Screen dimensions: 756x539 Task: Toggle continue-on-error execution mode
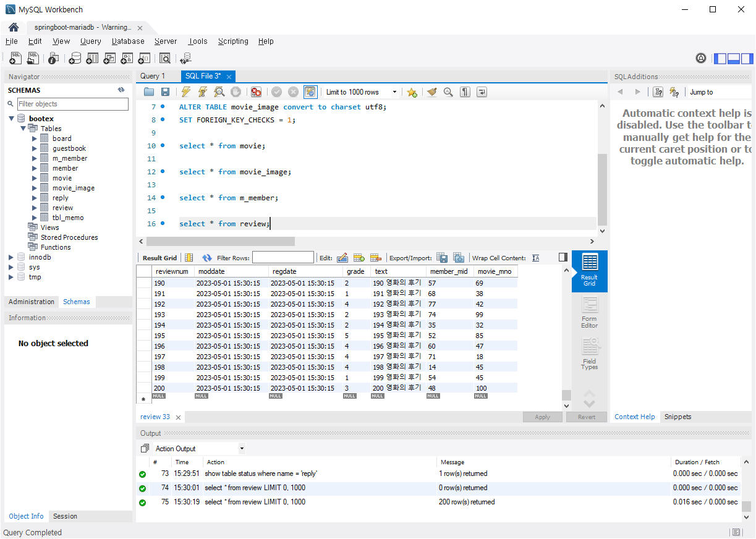[x=256, y=92]
